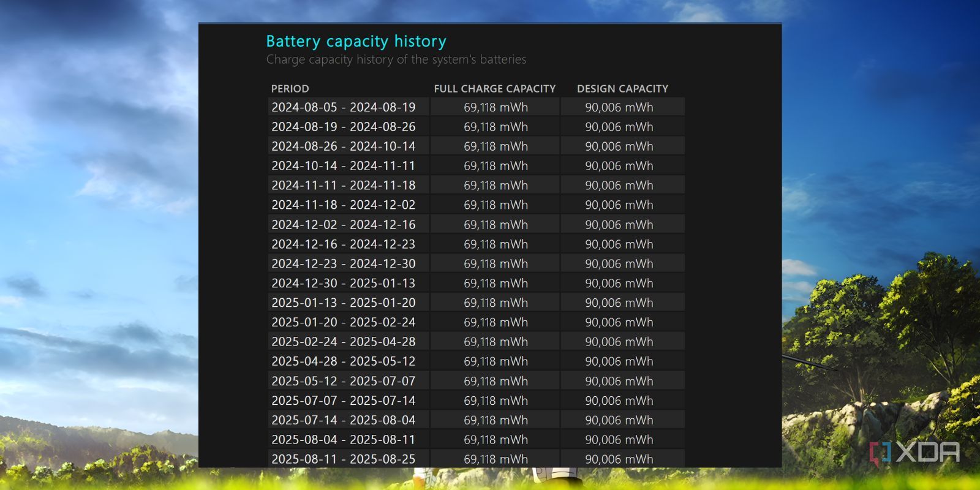Click design capacity for 2025-08-04 - 2025-08-11
980x490 pixels.
pos(619,440)
